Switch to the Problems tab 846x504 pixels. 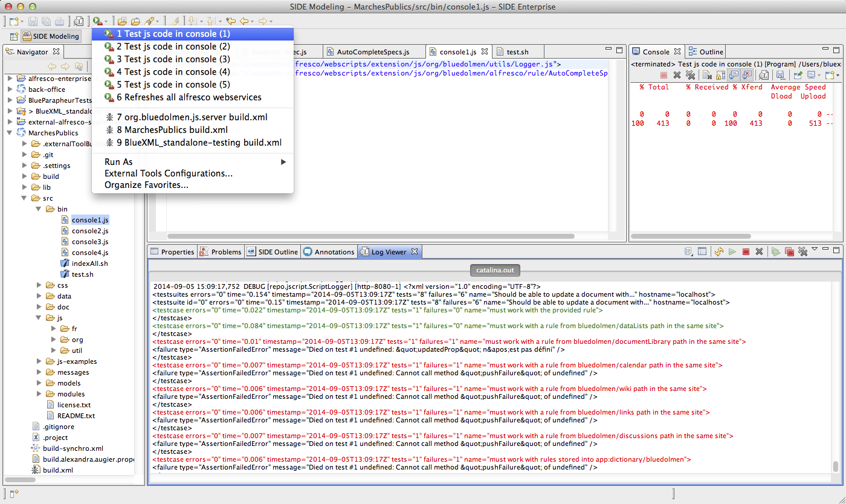(221, 252)
